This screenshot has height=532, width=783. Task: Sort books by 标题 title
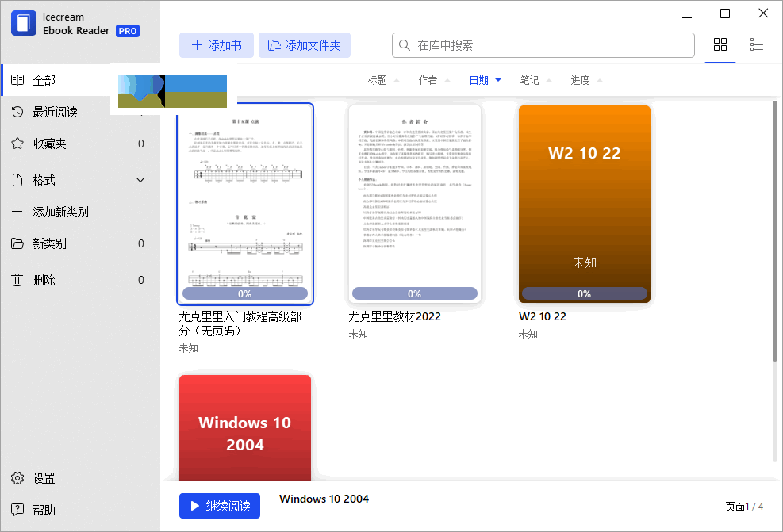tap(383, 80)
